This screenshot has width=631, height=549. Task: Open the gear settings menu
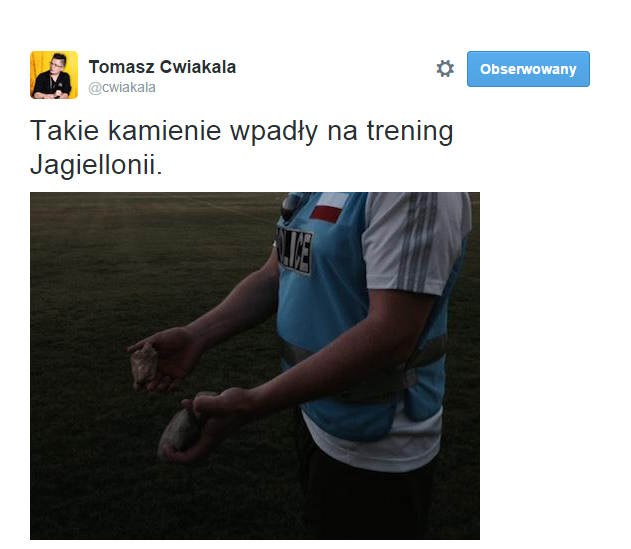(445, 69)
